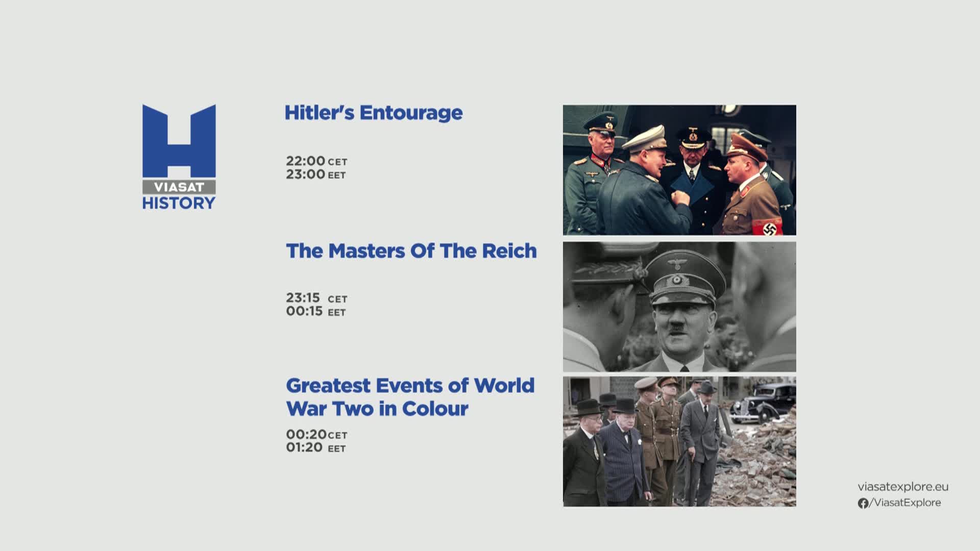Click the Facebook icon beside /ViasatExplore

(863, 504)
